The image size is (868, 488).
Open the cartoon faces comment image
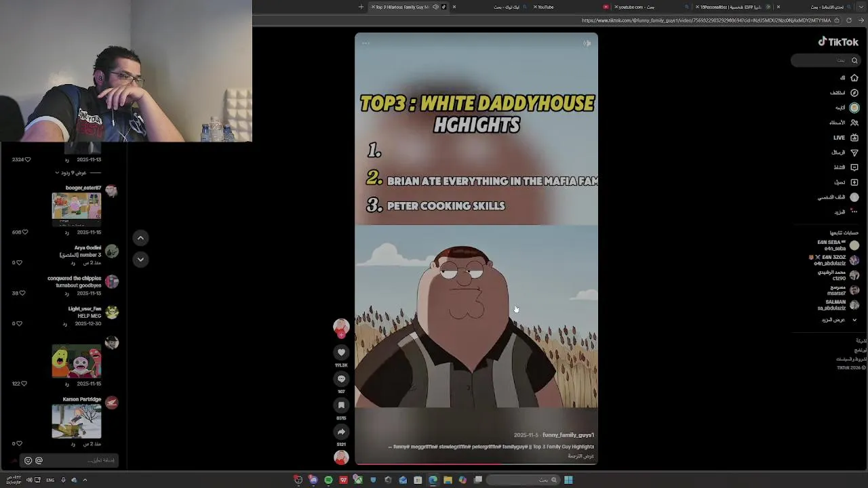[77, 361]
